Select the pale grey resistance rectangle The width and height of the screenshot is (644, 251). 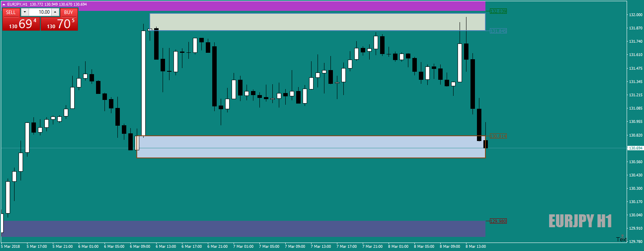coord(318,22)
